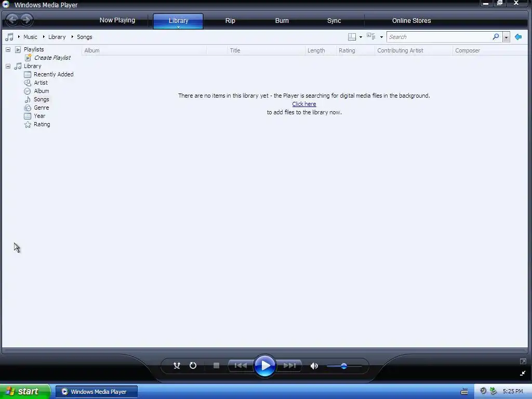Sort by the Composer column header
Screen dimensions: 532x399
click(x=490, y=50)
